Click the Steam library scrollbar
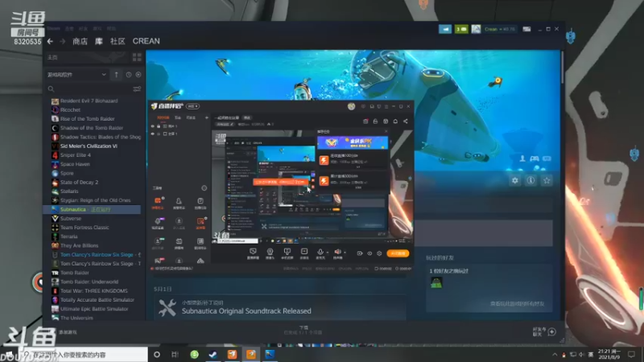 click(x=562, y=68)
